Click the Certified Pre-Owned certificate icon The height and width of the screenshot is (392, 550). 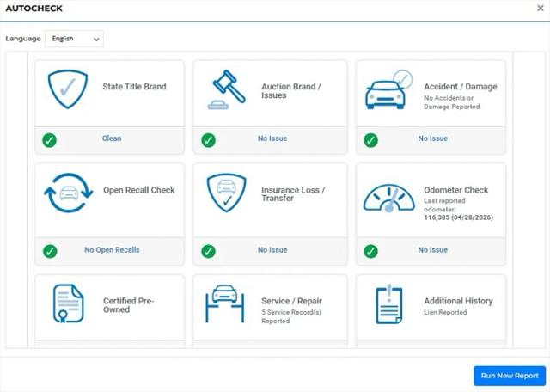pos(68,303)
